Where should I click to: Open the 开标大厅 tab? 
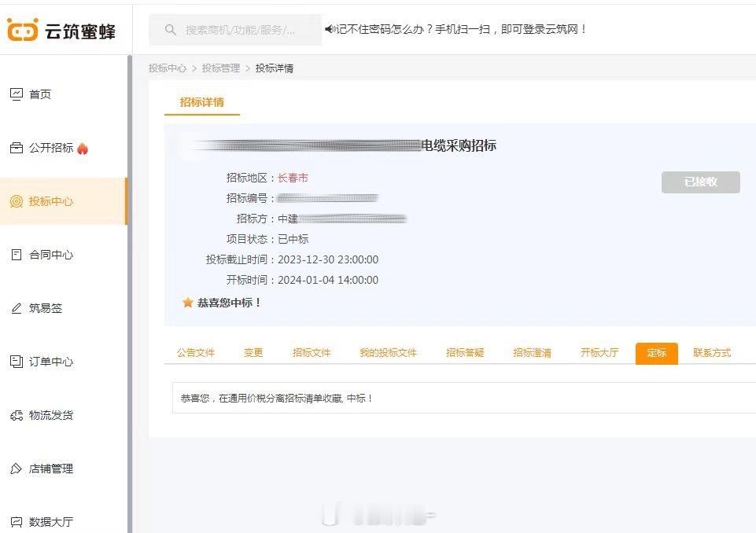[599, 353]
